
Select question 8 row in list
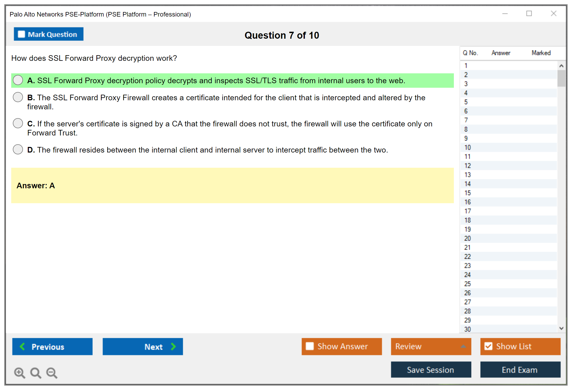[466, 129]
